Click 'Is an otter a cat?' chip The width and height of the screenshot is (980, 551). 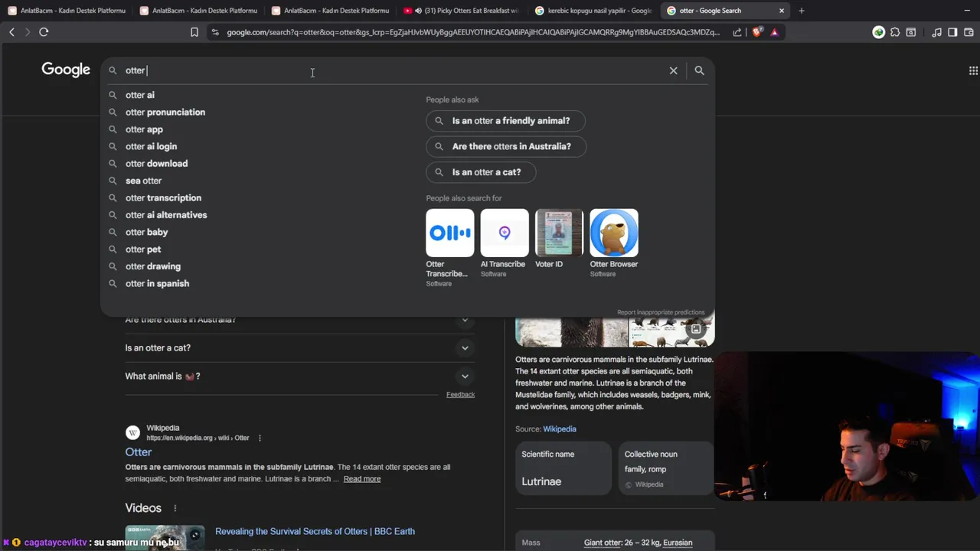[x=481, y=172]
